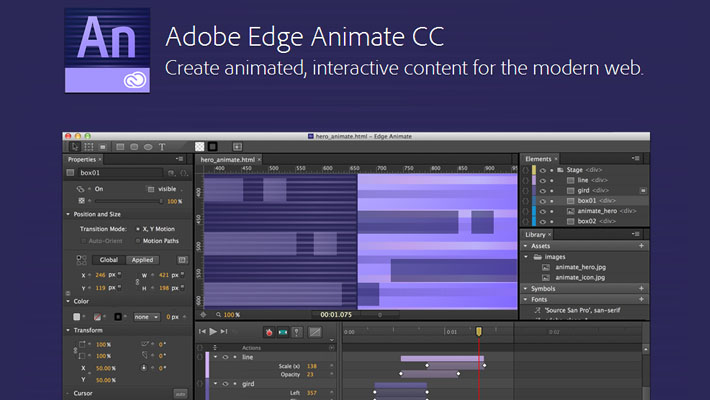
Task: Click the easing graph button
Action: pyautogui.click(x=315, y=333)
